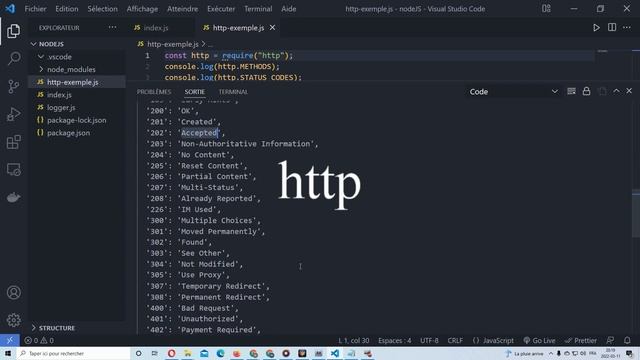
Task: Open the Atteindre menu
Action: pyautogui.click(x=182, y=9)
